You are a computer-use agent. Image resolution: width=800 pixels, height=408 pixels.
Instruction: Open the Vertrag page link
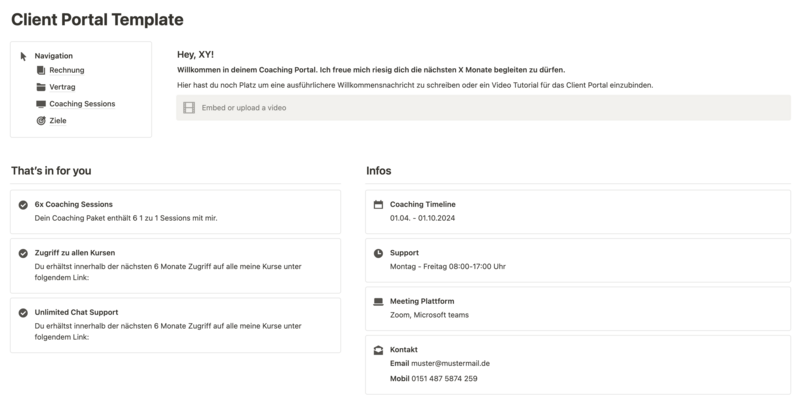click(x=62, y=87)
